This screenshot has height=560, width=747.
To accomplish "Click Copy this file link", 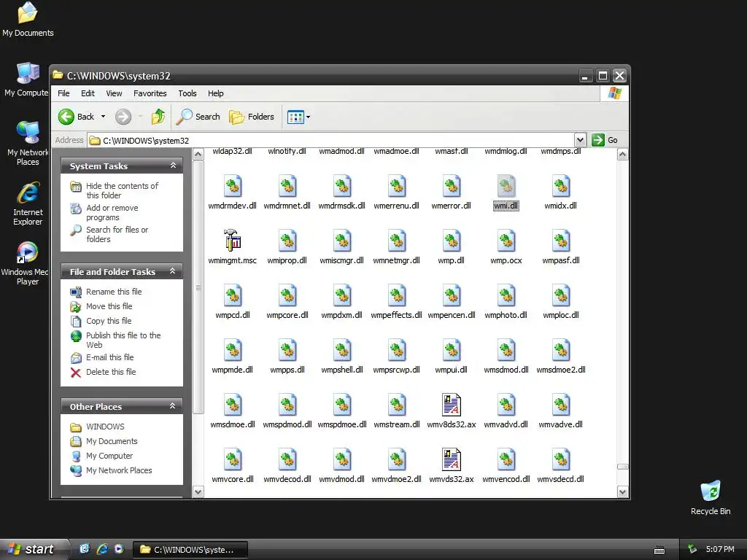I will 109,321.
